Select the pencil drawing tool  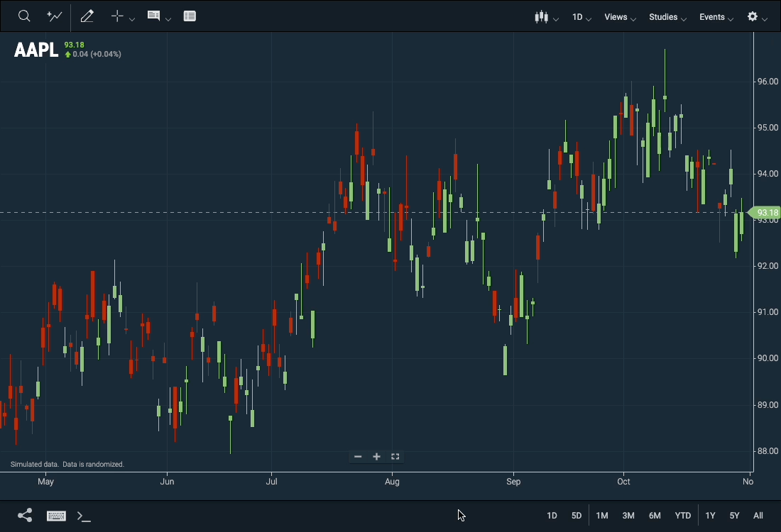(x=87, y=16)
